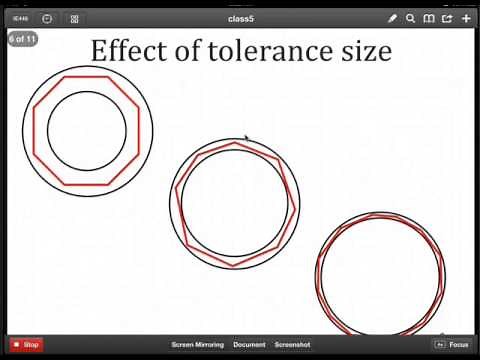The width and height of the screenshot is (480, 360).
Task: Tap the red octagon diagram
Action: 86,131
